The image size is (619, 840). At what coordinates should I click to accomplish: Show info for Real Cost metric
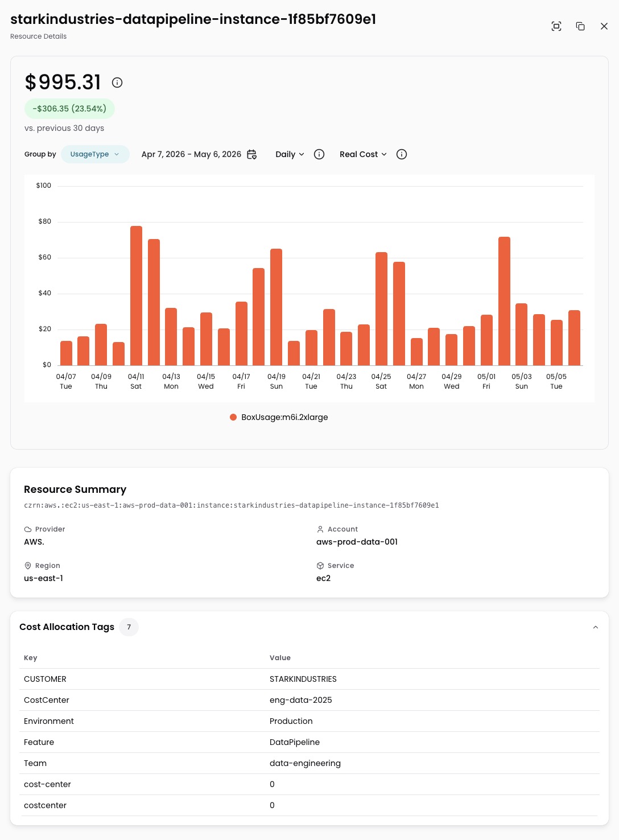(402, 154)
